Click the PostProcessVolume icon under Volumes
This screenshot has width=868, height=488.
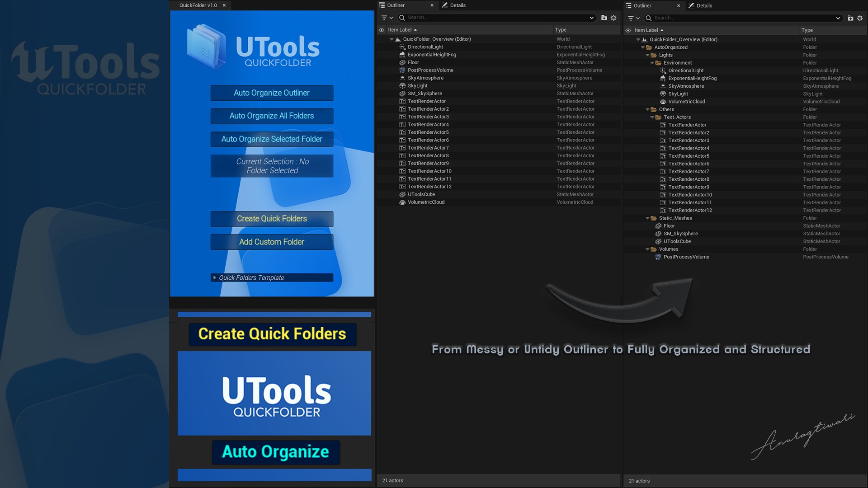tap(658, 257)
